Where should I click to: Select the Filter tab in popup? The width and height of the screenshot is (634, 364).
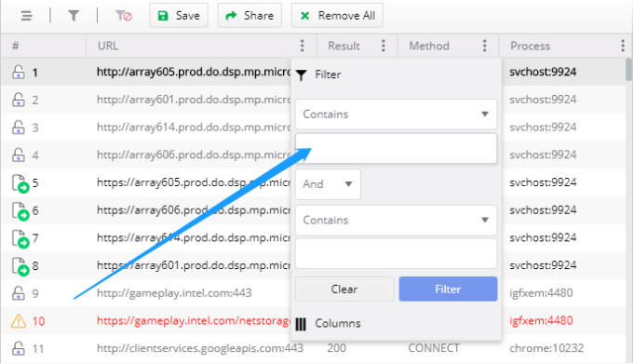click(318, 74)
